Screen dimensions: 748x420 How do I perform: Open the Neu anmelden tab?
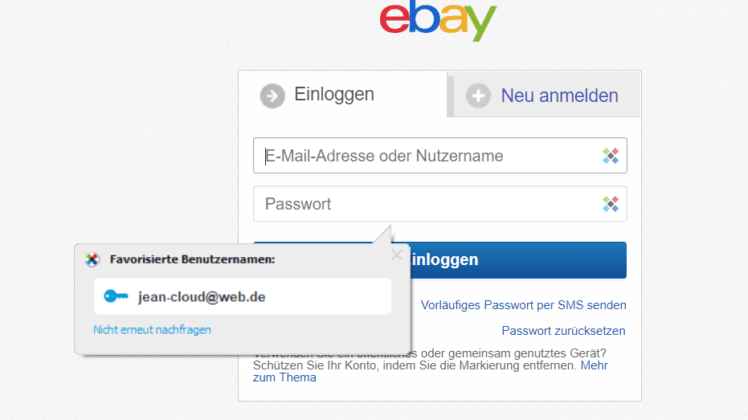tap(559, 96)
